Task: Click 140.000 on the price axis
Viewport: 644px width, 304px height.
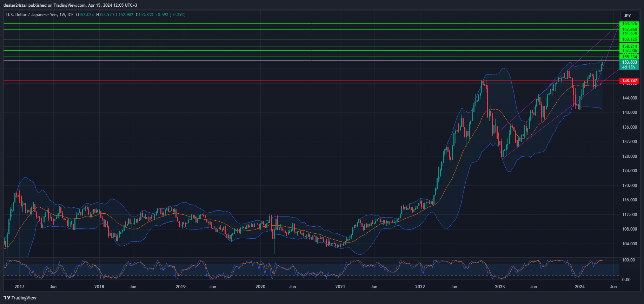Action: (x=630, y=112)
